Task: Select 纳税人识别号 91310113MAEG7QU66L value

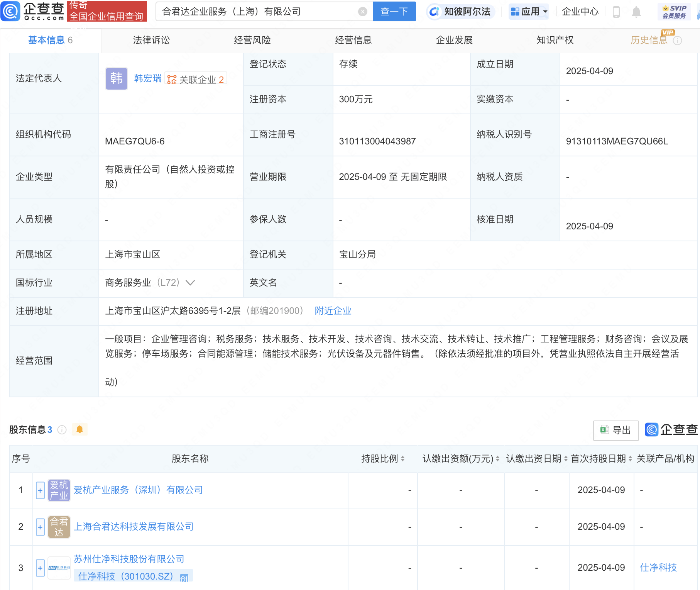Action: click(x=617, y=141)
